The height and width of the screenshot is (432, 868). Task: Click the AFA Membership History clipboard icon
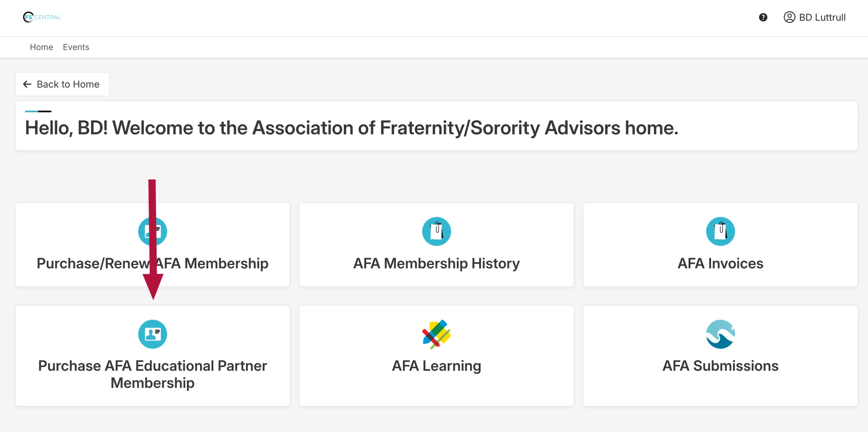click(x=436, y=231)
